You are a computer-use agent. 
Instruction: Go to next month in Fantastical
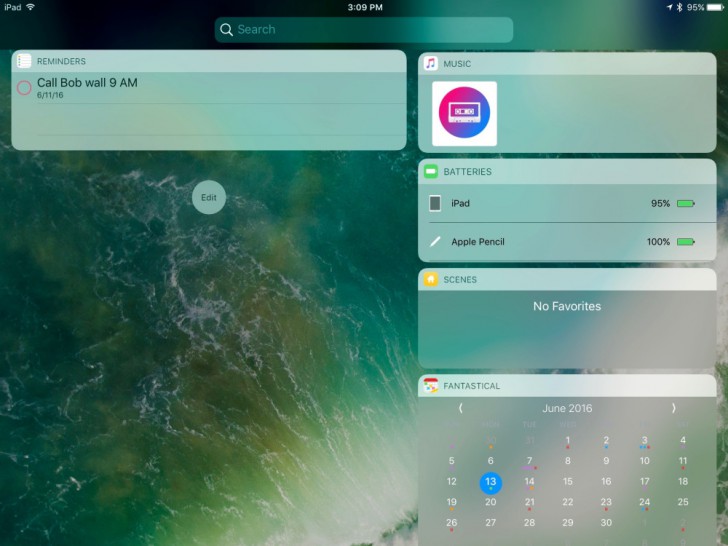coord(673,408)
